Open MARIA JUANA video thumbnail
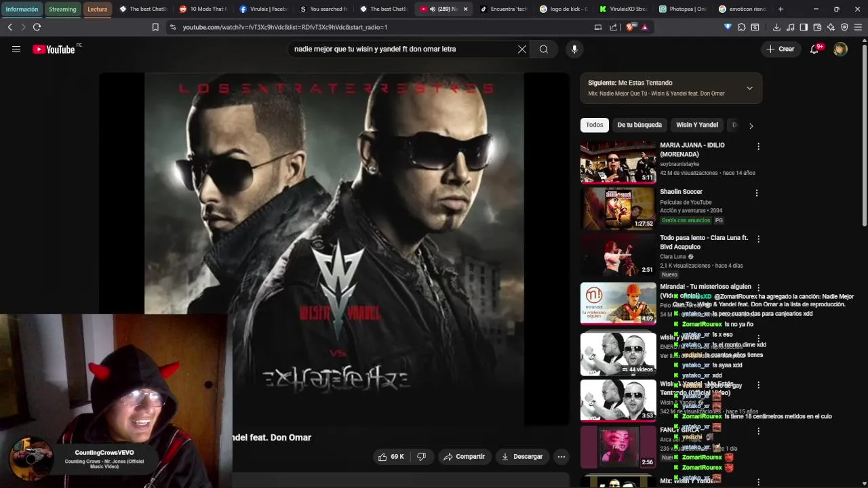 pyautogui.click(x=618, y=161)
